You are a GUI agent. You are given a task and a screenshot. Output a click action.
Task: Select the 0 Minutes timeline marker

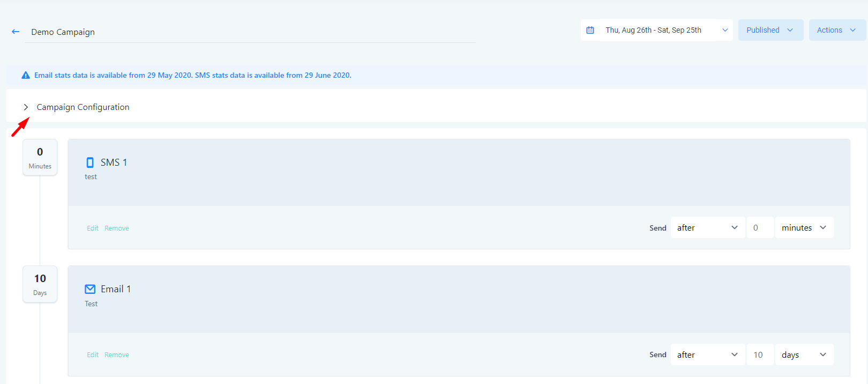click(40, 158)
